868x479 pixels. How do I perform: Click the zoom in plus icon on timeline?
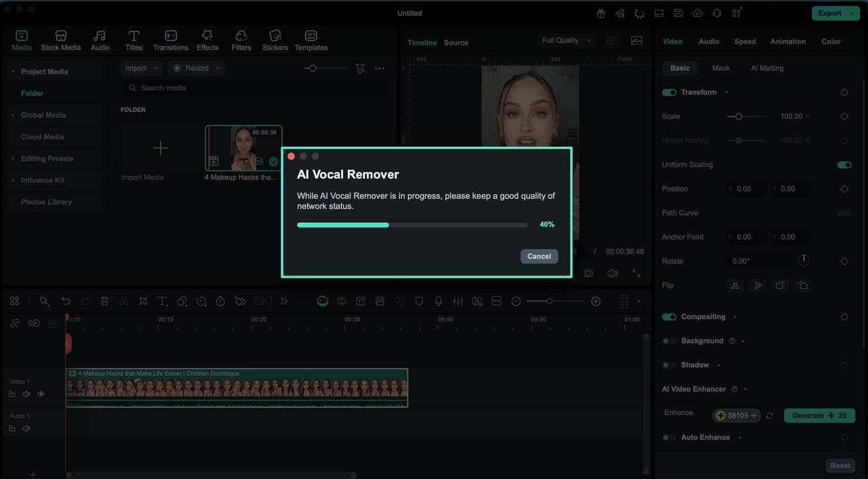coord(596,302)
